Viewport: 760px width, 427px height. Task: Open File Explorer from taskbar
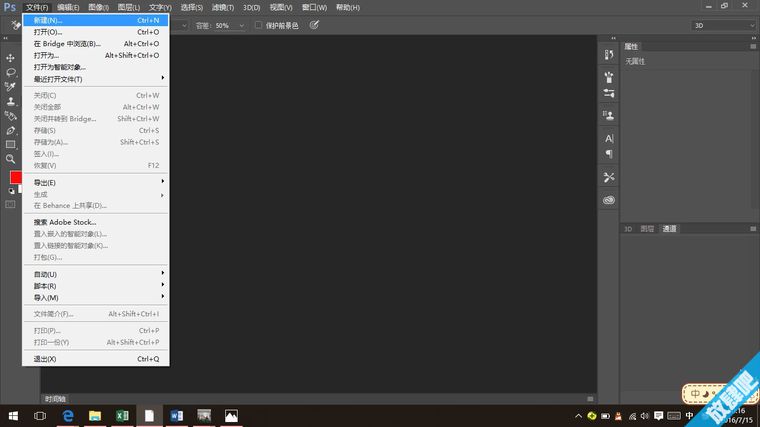[x=95, y=416]
